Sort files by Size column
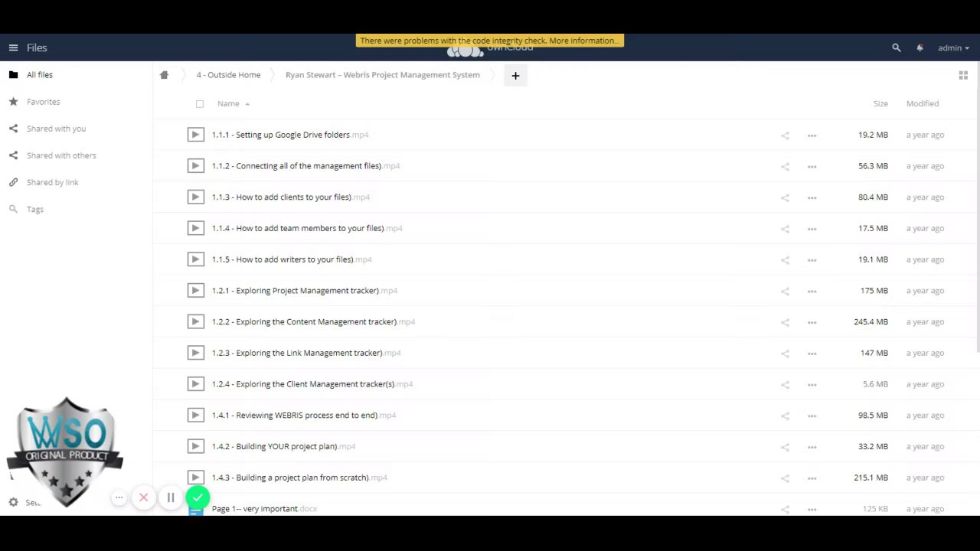This screenshot has width=980, height=551. click(x=880, y=103)
